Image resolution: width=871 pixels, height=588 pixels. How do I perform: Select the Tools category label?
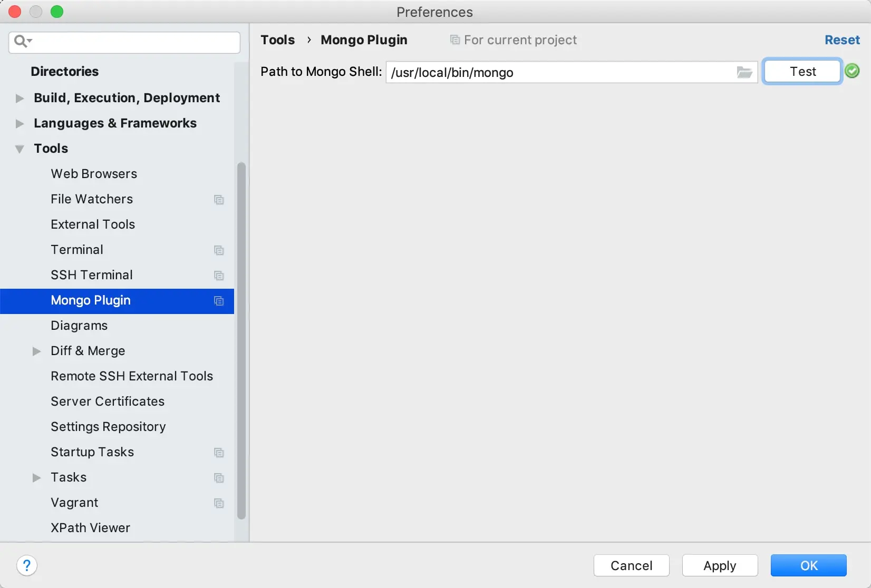(51, 149)
